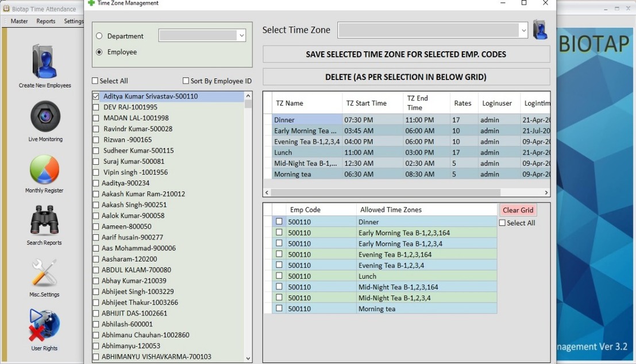This screenshot has width=636, height=364.
Task: Check Sudheer Kumar-500115 checkbox
Action: pos(96,151)
